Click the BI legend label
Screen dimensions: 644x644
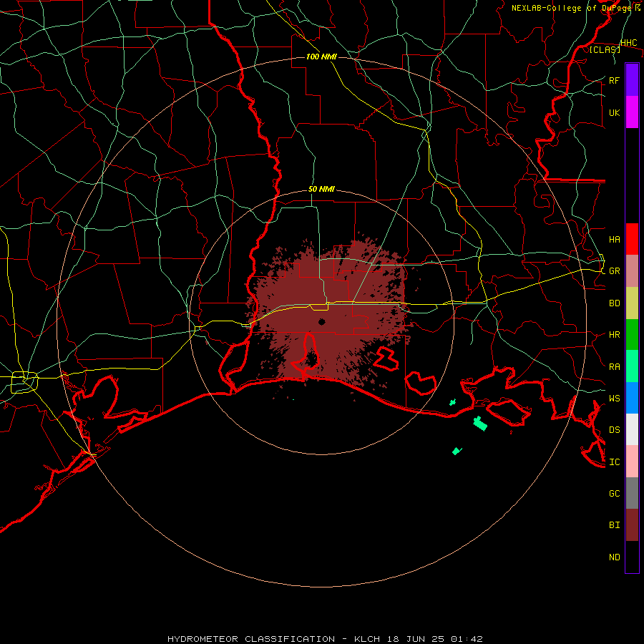pyautogui.click(x=614, y=525)
